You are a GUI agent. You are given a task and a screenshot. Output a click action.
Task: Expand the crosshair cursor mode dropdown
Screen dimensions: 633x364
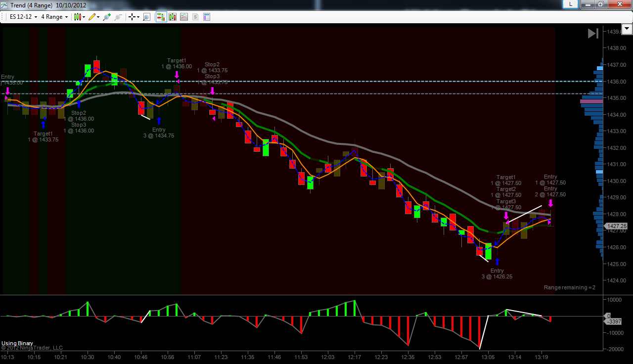coord(138,17)
